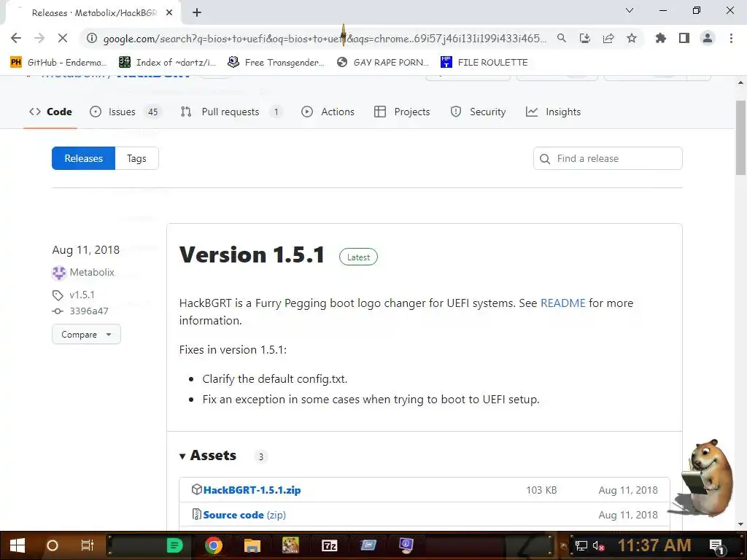Screen dimensions: 747x560
Task: Focus the Find a release search box
Action: 608,158
